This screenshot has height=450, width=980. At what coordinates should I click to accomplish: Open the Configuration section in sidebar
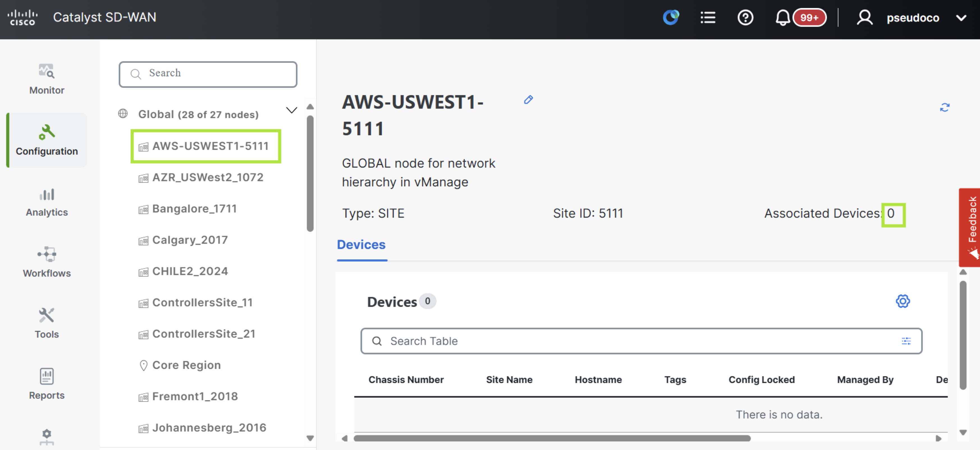tap(46, 140)
